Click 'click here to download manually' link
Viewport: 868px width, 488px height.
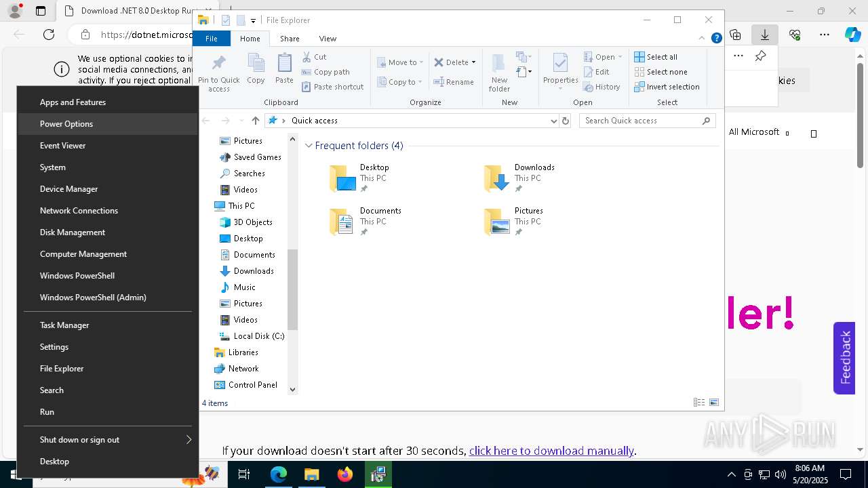(x=551, y=451)
